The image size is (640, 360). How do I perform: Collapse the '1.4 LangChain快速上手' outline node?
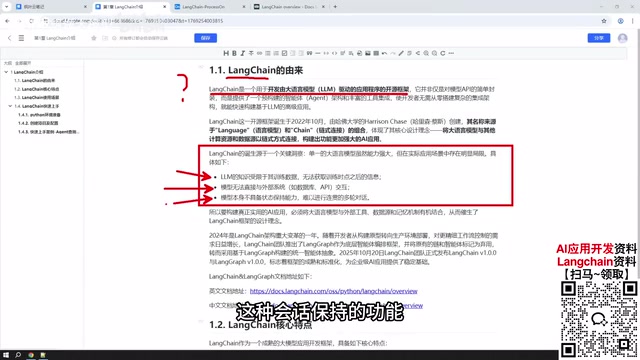click(10, 106)
